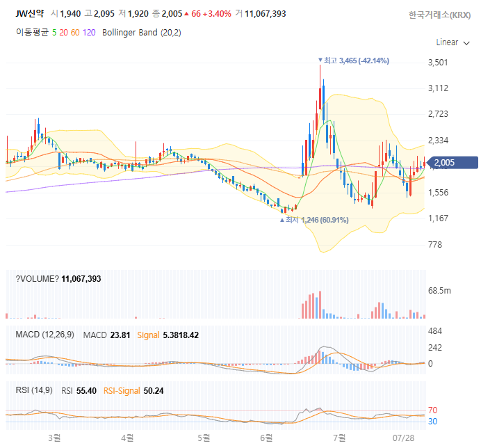
Task: Open the Linear scale dropdown
Action: point(453,42)
